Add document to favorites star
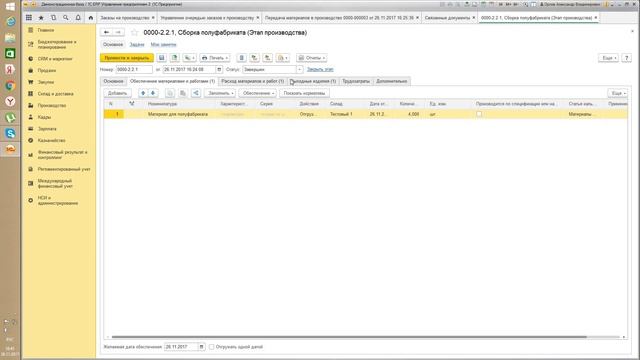Image resolution: width=640 pixels, height=360 pixels. (x=134, y=32)
